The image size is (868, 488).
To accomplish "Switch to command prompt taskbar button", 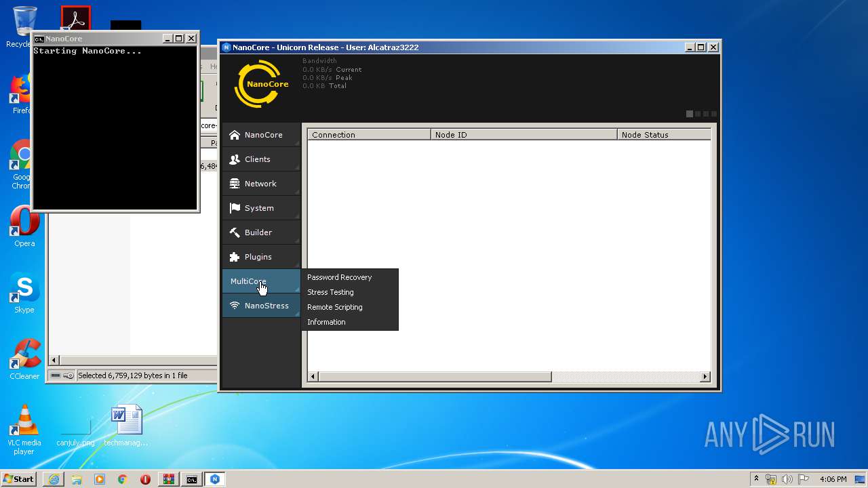I will [192, 479].
